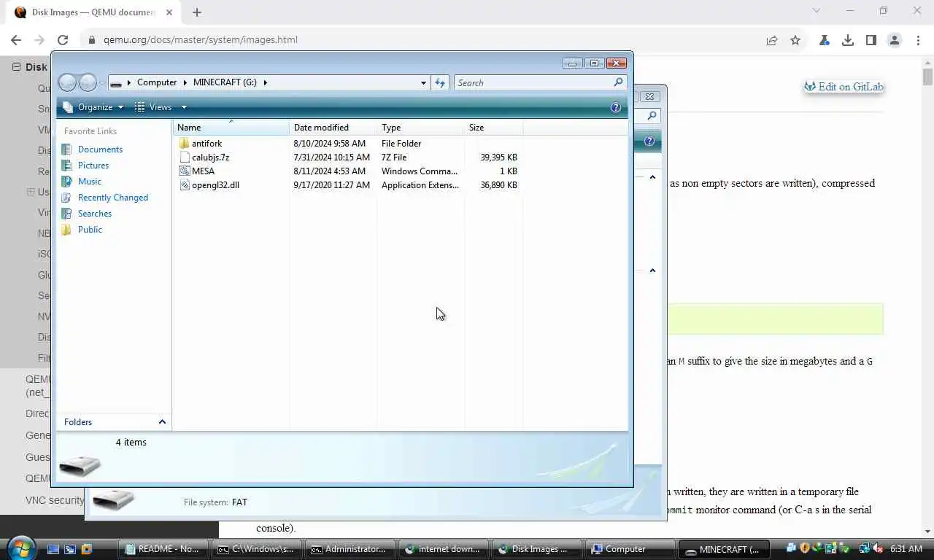
Task: Sort by Type column header
Action: [x=420, y=128]
